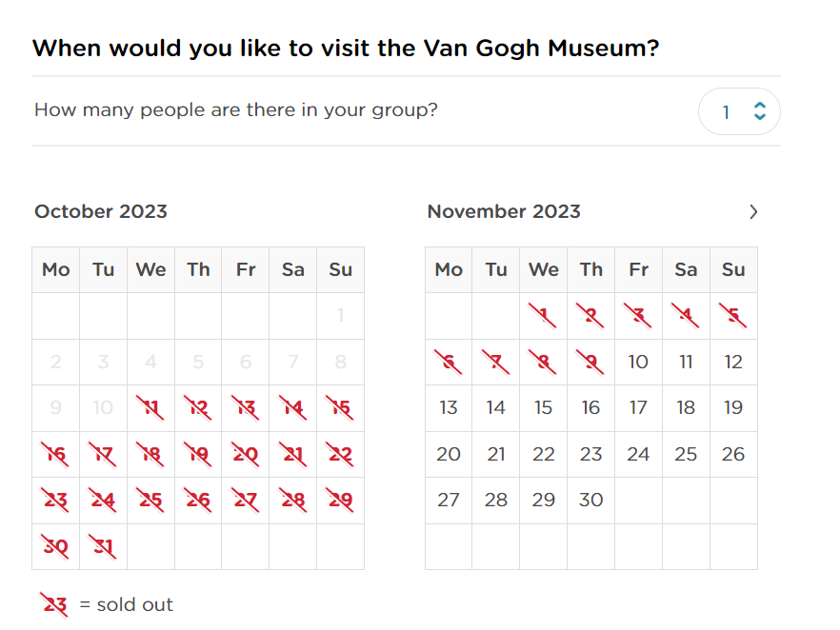Click sold-out October 31 date
Screen dimensions: 840x630
click(103, 546)
